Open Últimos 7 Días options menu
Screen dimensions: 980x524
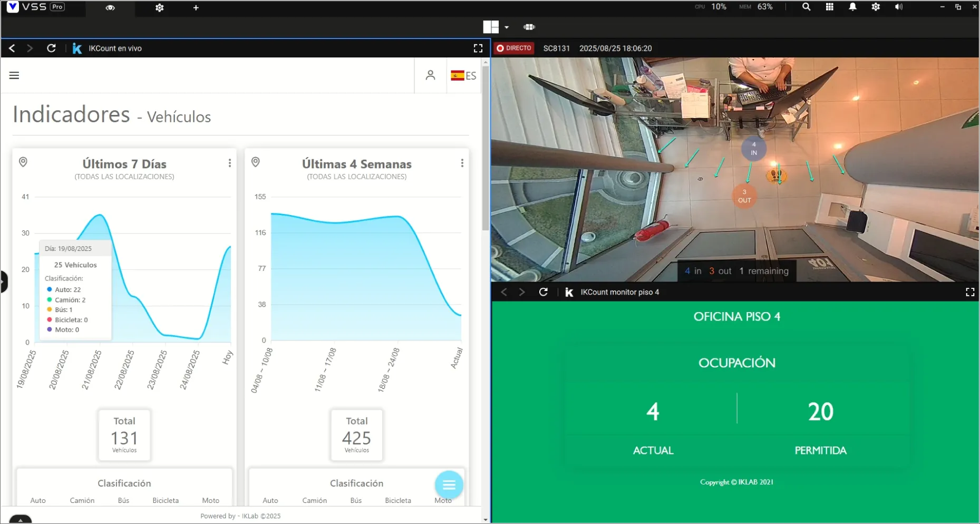[229, 163]
